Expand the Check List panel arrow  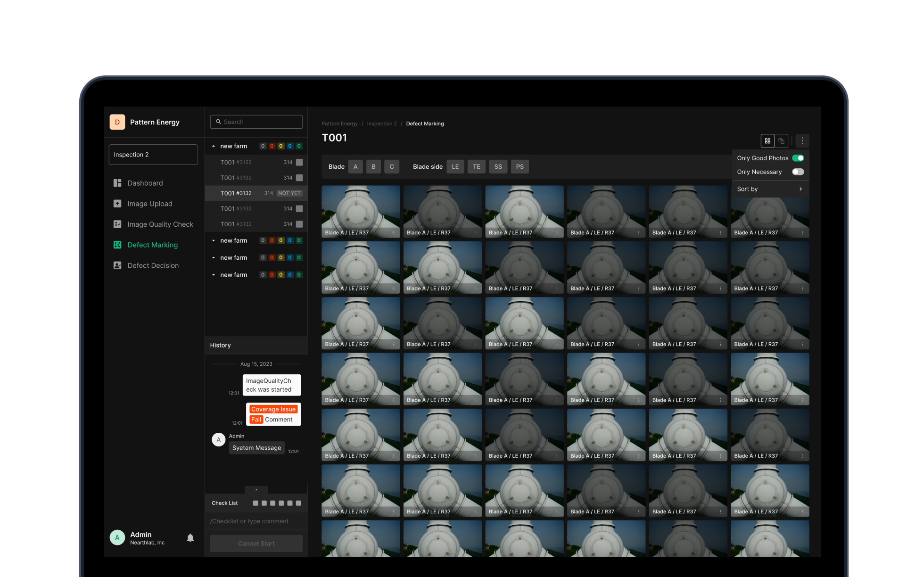256,490
